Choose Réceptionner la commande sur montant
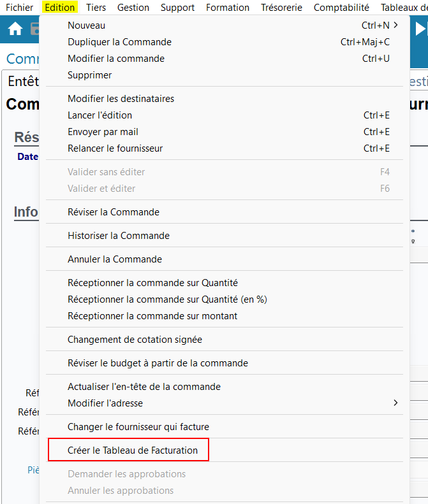428x504 pixels. [x=152, y=316]
